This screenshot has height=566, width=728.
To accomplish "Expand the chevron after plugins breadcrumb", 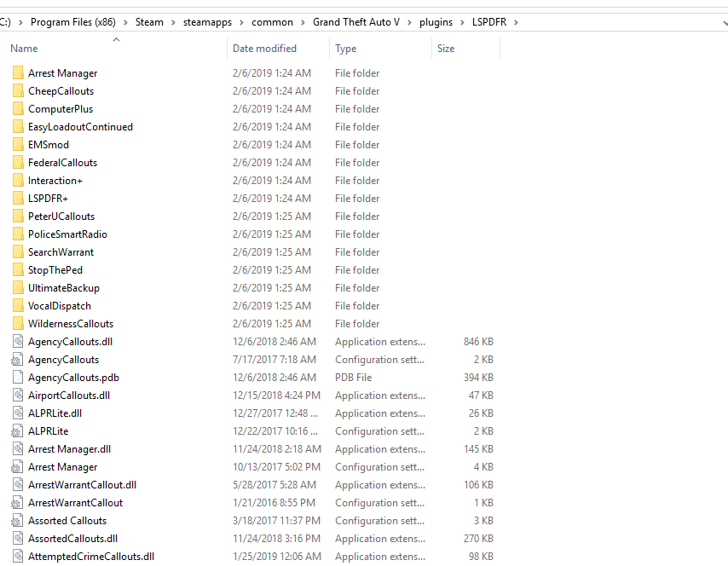I will pos(462,22).
